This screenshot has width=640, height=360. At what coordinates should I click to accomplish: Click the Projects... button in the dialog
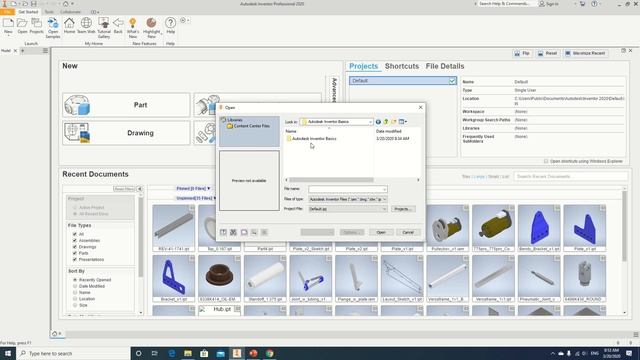point(403,209)
